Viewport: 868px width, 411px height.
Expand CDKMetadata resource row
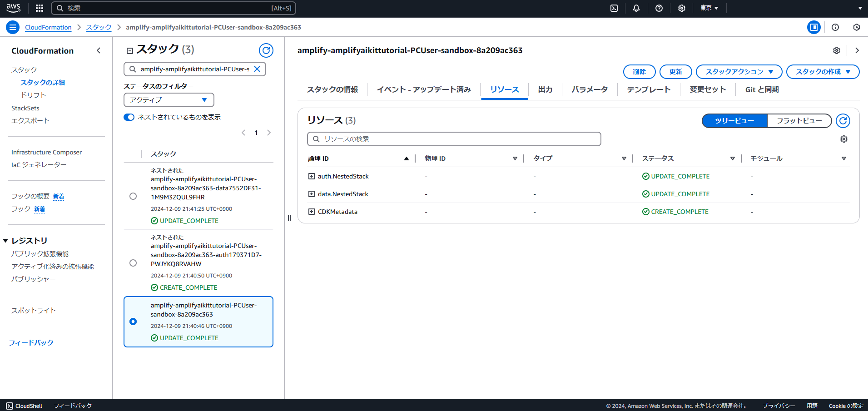coord(312,212)
